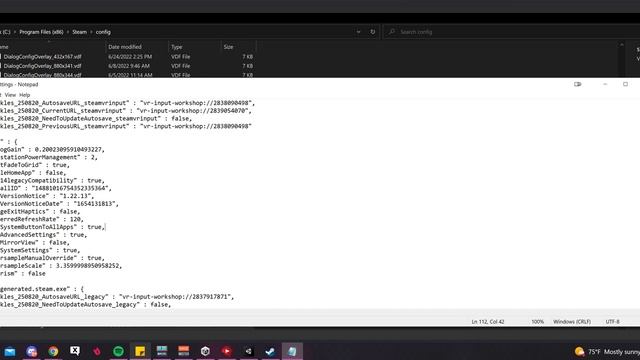The image size is (640, 360).
Task: Sort Explorer files by Type column
Action: (x=177, y=47)
